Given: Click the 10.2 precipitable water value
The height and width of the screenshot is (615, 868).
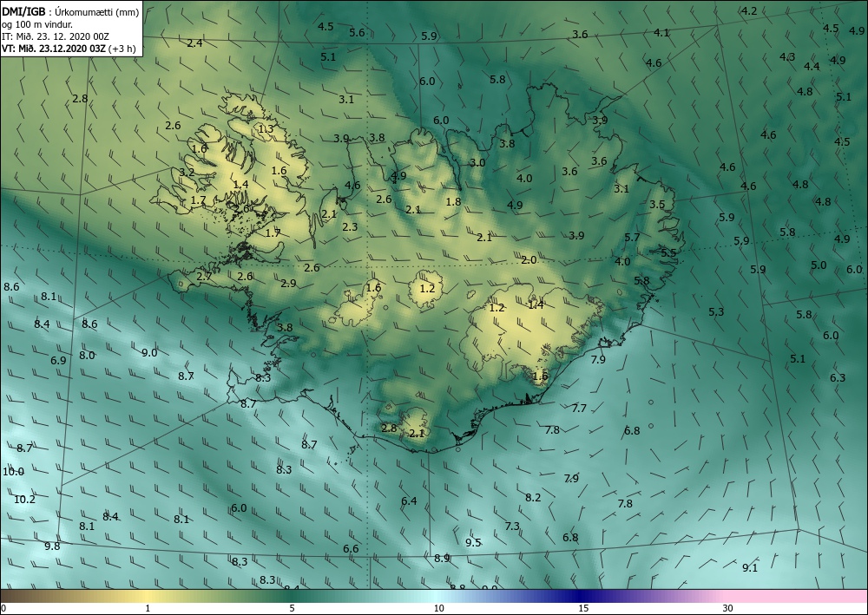Looking at the screenshot, I should (x=24, y=500).
